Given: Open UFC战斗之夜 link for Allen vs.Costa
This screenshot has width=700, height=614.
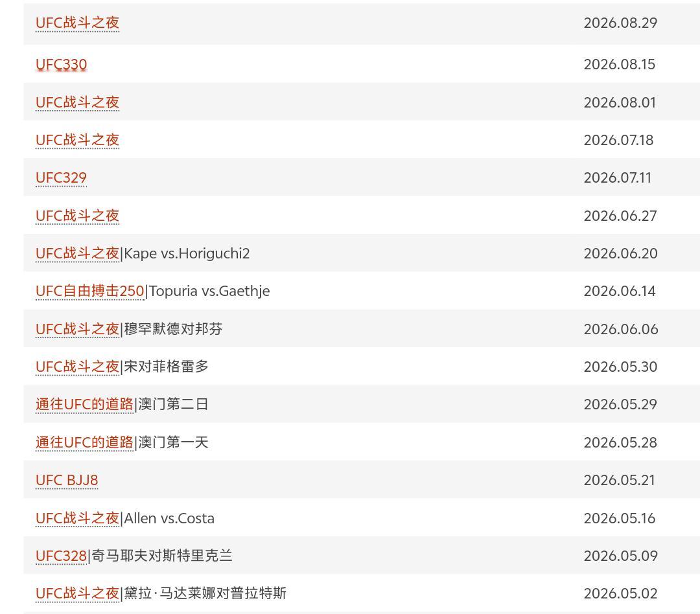Looking at the screenshot, I should coord(78,519).
